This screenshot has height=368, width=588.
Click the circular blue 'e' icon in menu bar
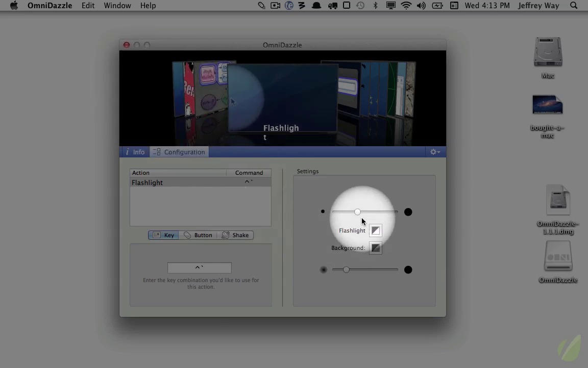click(289, 6)
